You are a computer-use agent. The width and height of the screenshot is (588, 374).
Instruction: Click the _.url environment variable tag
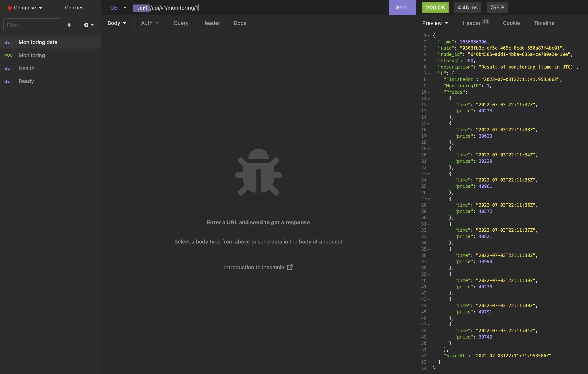click(x=141, y=8)
